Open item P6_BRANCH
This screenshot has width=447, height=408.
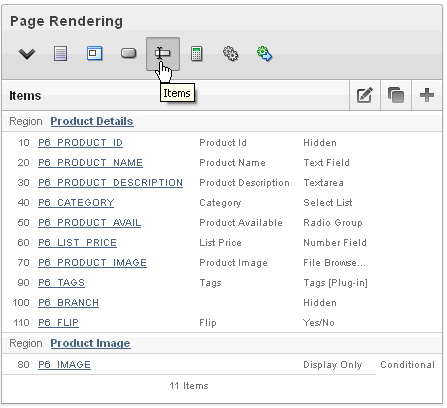tap(68, 303)
